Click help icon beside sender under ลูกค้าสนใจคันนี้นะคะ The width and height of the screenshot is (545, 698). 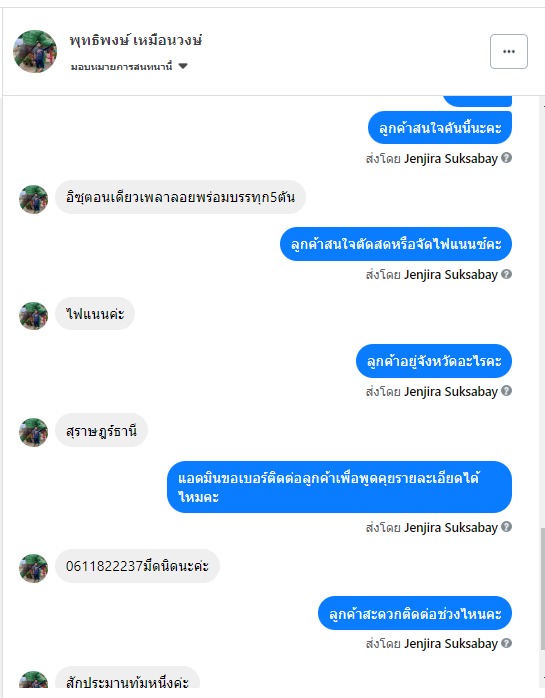coord(506,158)
